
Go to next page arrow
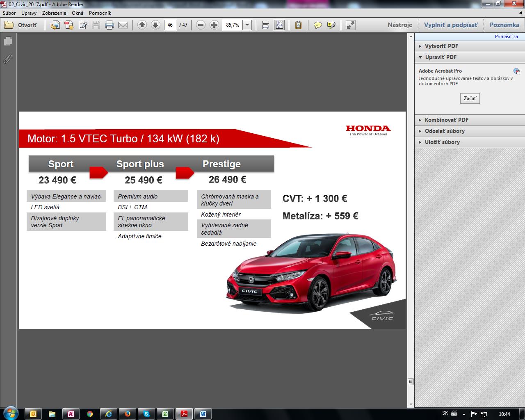155,25
